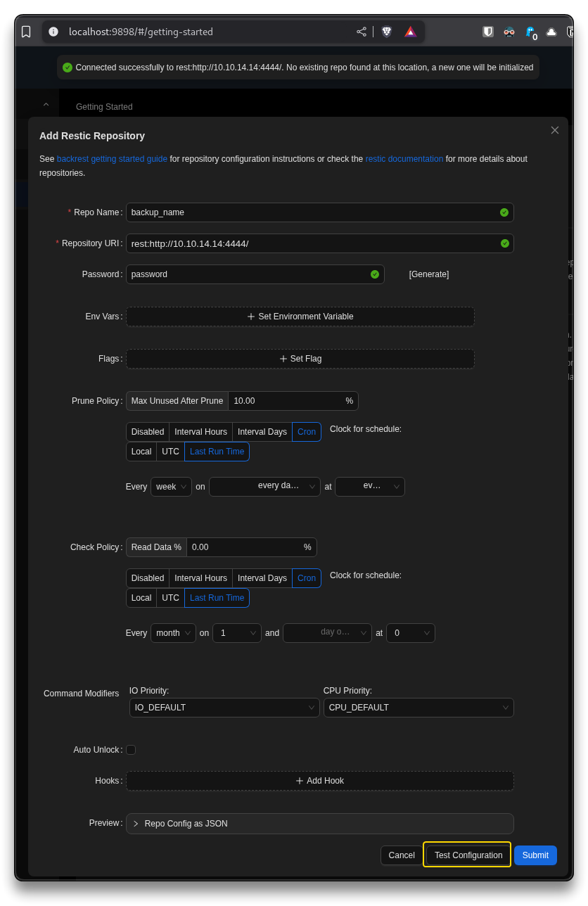The image size is (588, 906).
Task: Click the browser address bar URL
Action: coord(141,32)
